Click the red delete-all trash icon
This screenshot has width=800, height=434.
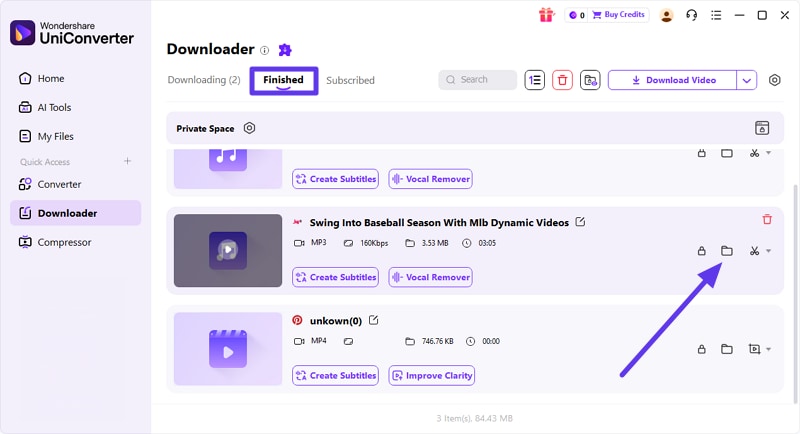pyautogui.click(x=562, y=80)
